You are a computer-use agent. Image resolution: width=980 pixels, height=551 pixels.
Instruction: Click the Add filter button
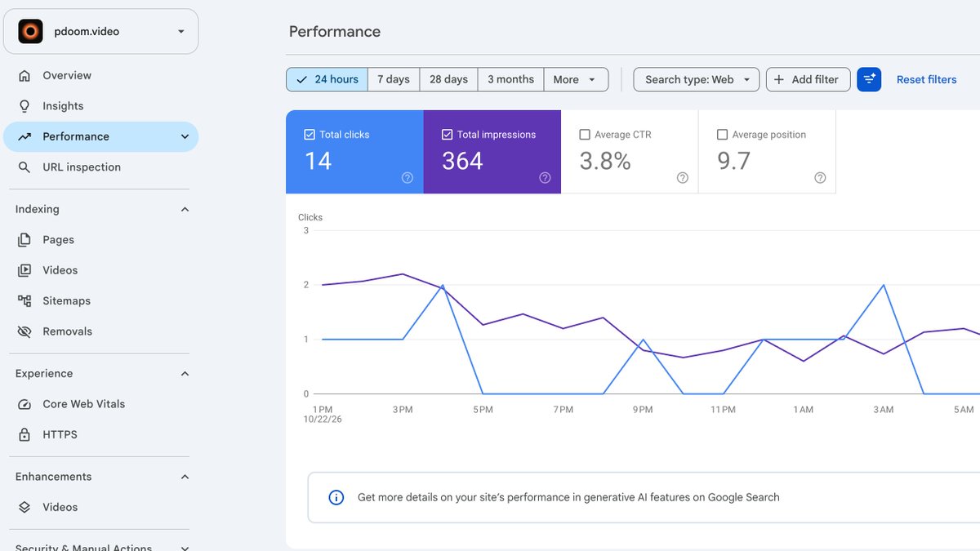pos(808,79)
